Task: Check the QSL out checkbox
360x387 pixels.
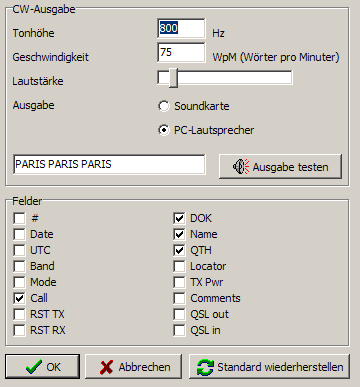Action: tap(179, 314)
